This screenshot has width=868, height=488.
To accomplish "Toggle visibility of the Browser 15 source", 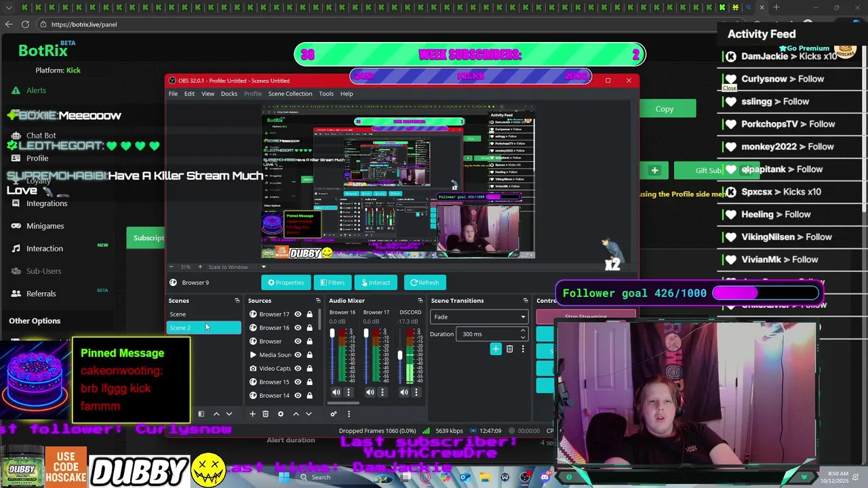I will [x=298, y=382].
